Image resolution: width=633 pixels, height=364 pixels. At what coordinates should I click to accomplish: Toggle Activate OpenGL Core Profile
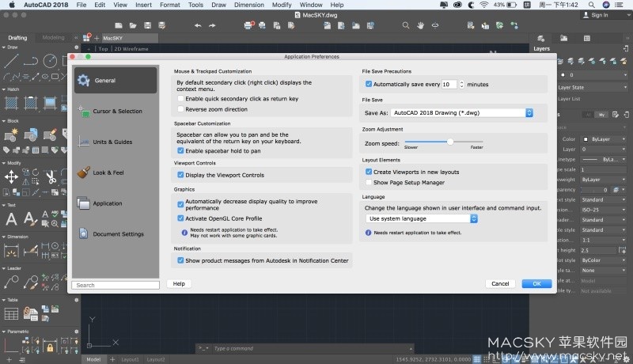pyautogui.click(x=180, y=218)
